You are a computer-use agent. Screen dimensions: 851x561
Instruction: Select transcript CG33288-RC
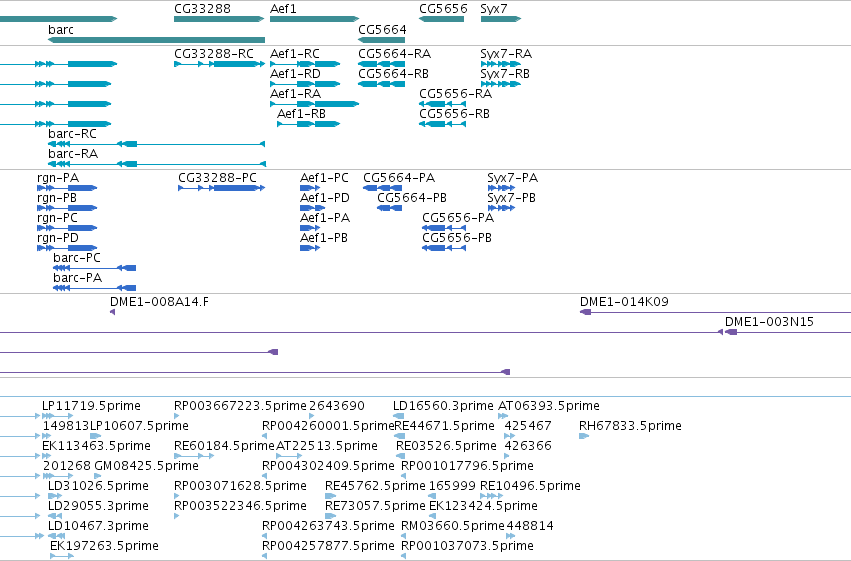click(214, 54)
